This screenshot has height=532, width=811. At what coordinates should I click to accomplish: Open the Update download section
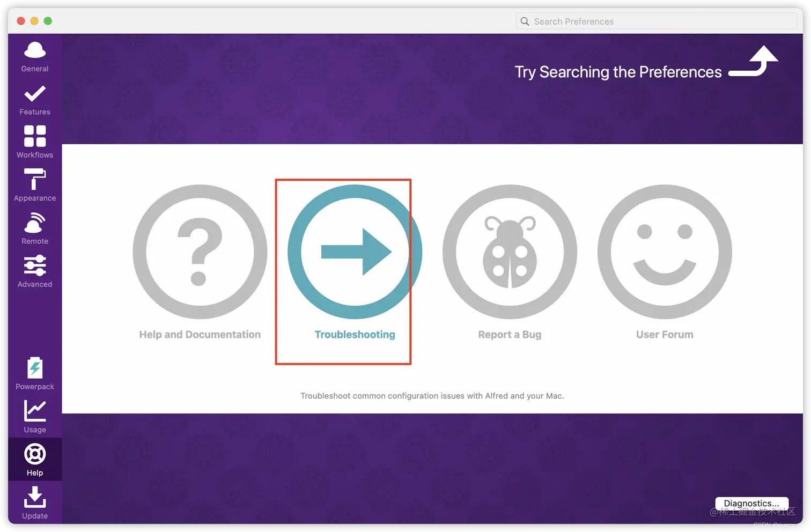point(35,503)
